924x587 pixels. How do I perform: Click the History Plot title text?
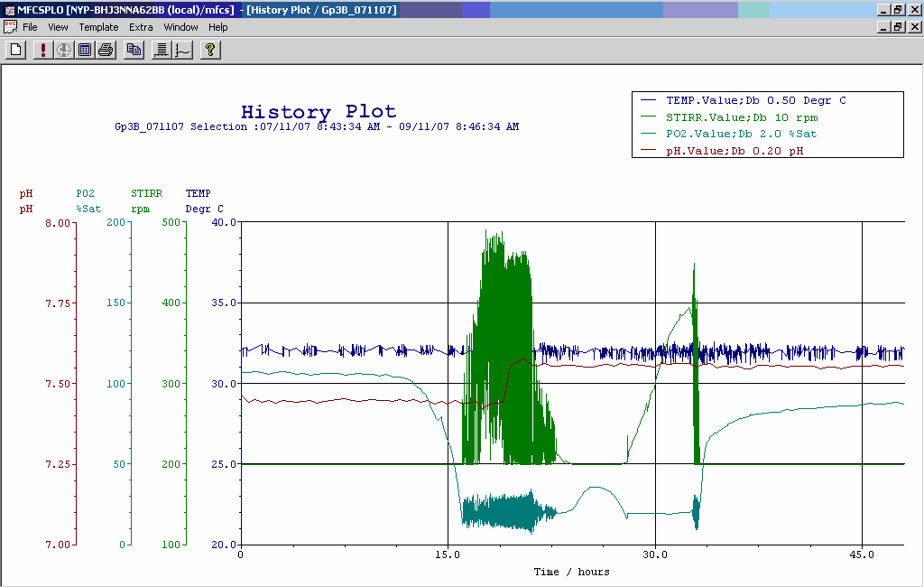(318, 112)
